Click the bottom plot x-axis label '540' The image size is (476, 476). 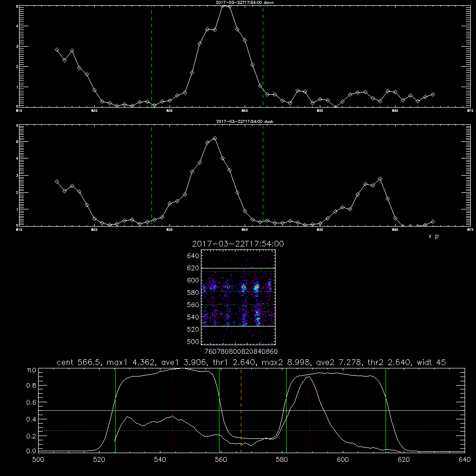click(x=160, y=460)
